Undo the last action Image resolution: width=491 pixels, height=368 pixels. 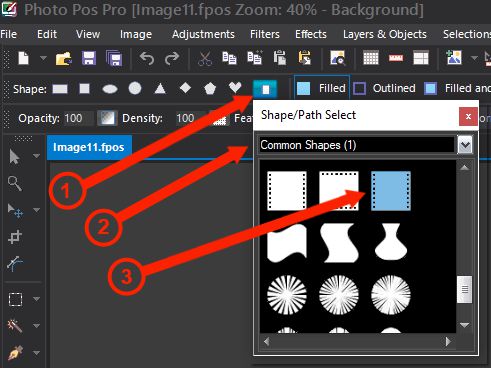click(147, 59)
